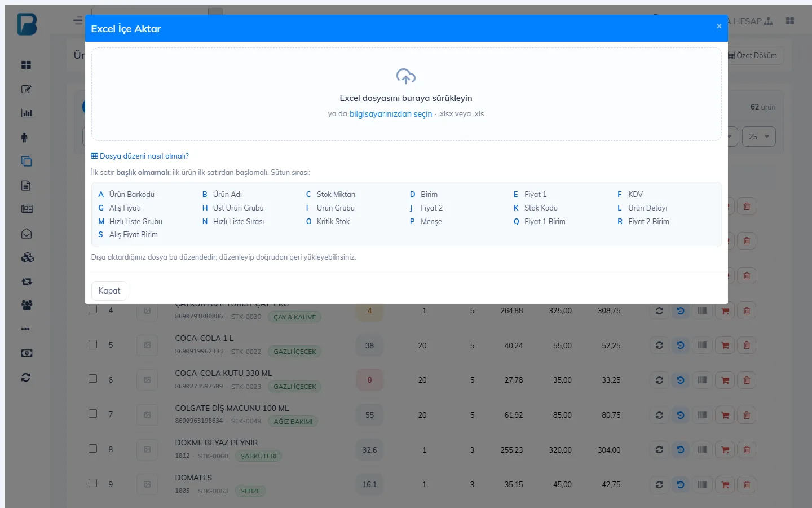Click the AĞIZ BAKIMI category badge

pyautogui.click(x=293, y=422)
